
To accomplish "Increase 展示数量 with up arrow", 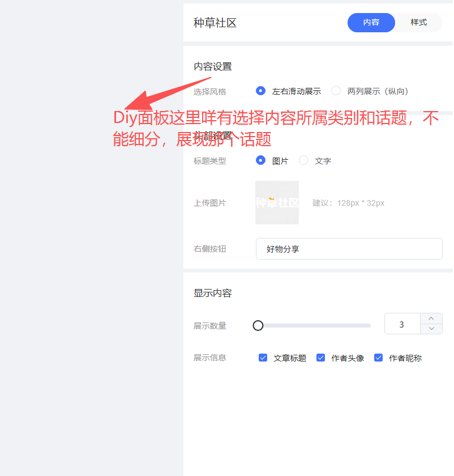I will coord(431,318).
